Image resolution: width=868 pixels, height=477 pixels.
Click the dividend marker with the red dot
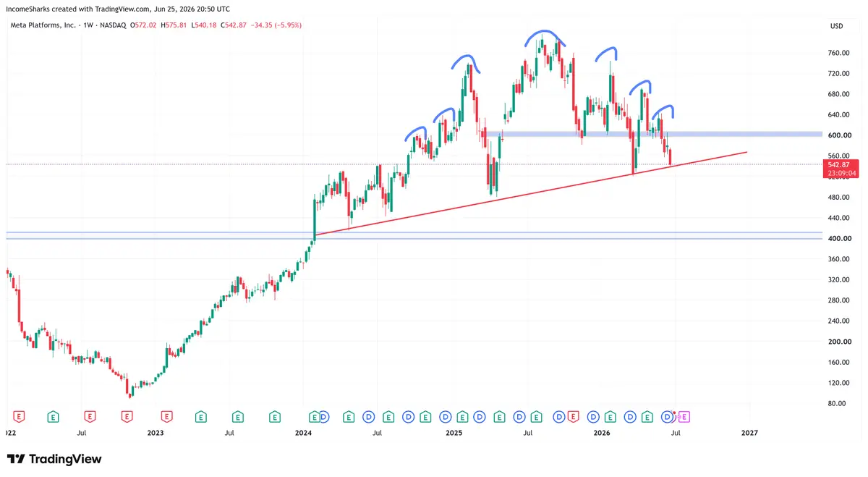click(x=668, y=416)
